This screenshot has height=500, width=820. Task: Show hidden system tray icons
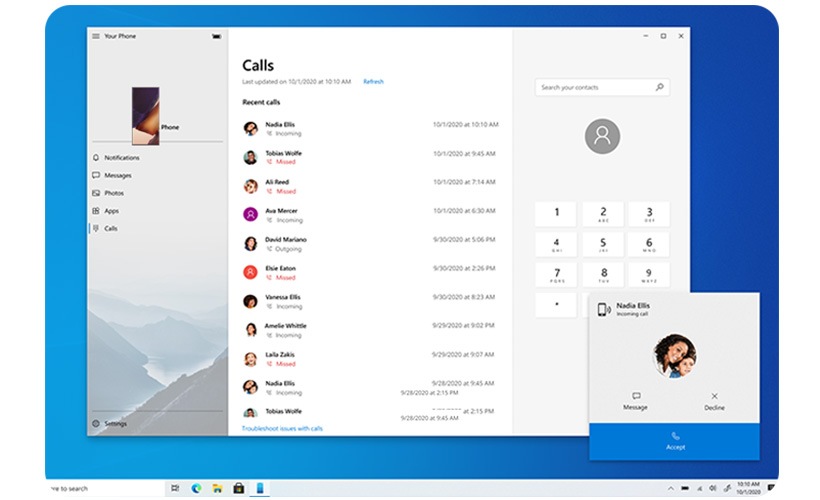pyautogui.click(x=670, y=488)
